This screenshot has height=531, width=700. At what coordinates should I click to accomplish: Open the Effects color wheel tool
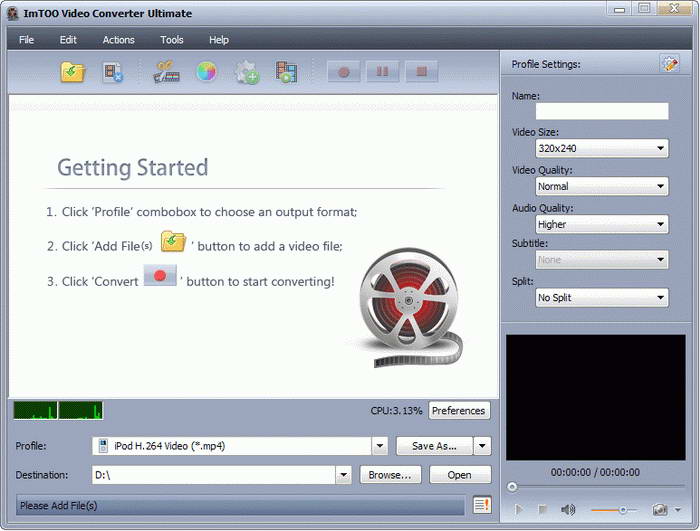click(x=206, y=71)
